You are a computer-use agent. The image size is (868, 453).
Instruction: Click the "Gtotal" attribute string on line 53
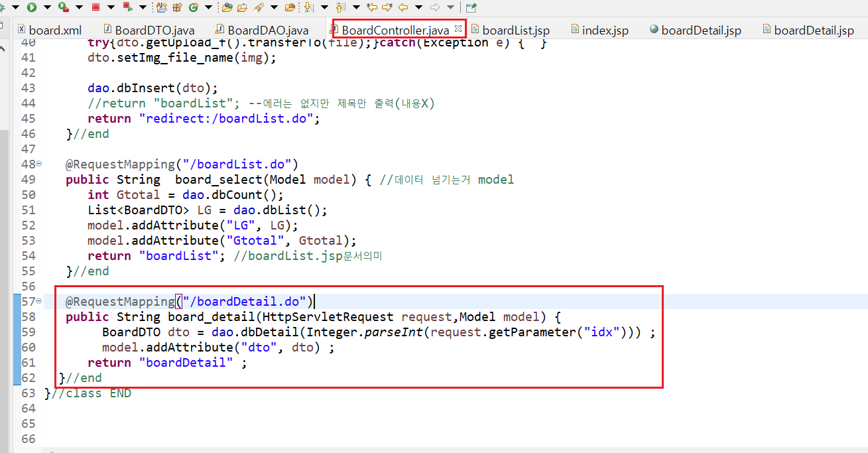[x=255, y=241]
